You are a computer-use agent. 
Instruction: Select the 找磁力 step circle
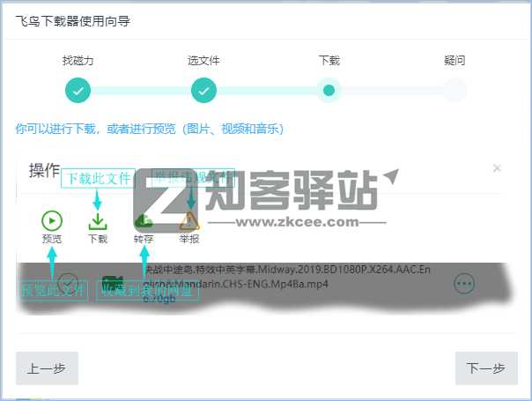click(78, 90)
